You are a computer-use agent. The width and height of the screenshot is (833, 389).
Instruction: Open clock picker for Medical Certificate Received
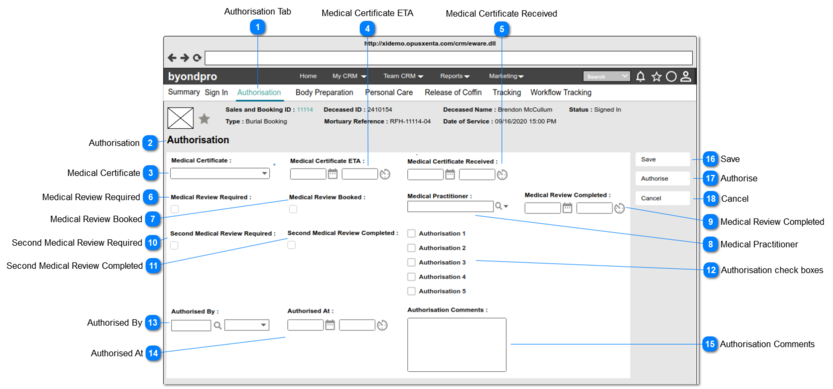[502, 174]
